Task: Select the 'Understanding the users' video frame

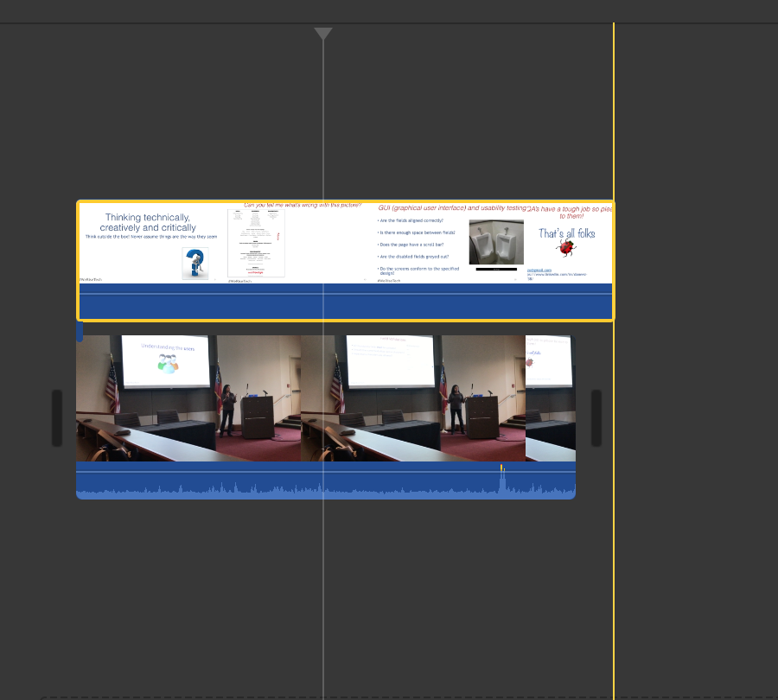Action: [188, 398]
